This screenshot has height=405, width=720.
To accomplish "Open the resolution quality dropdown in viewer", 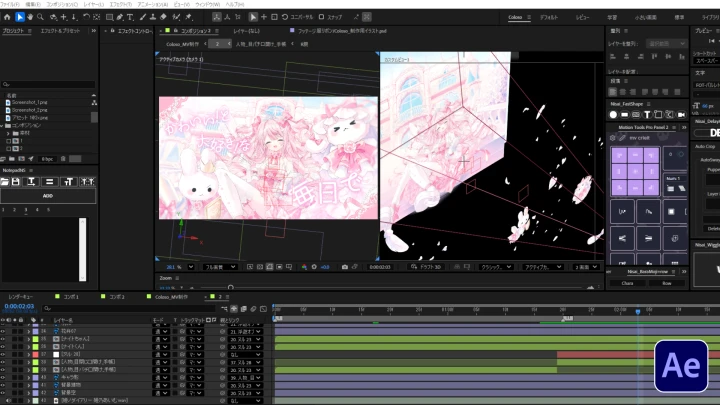I will click(x=220, y=267).
